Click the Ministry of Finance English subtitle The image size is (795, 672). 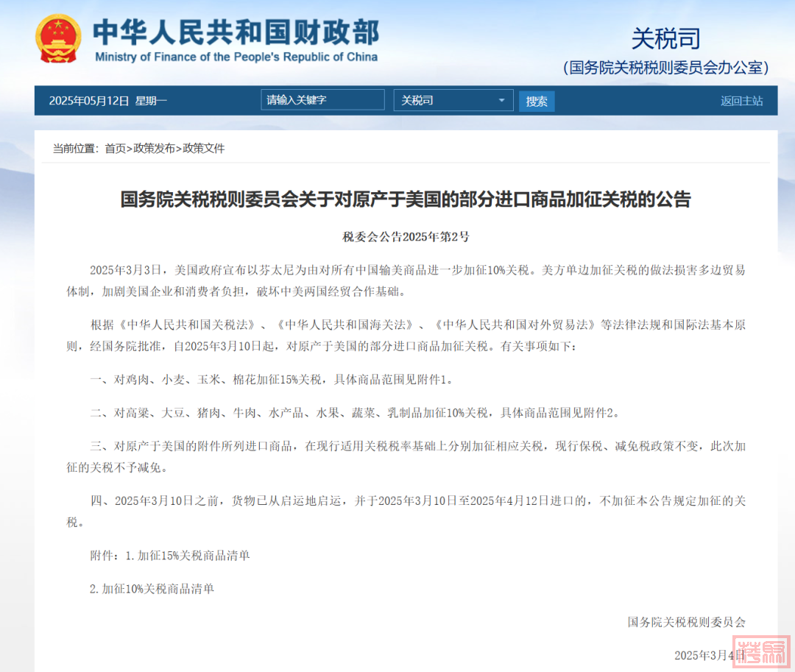point(236,57)
